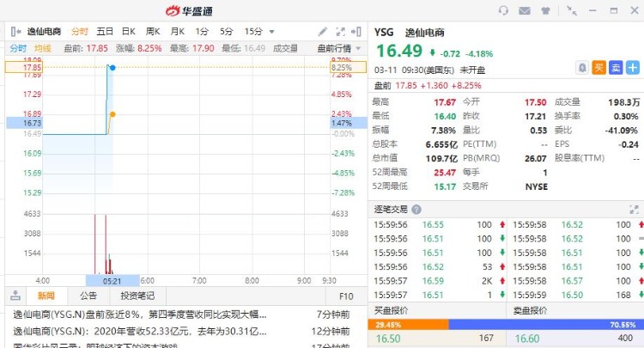This screenshot has height=348, width=644.
Task: Click the orange Buy button
Action: 599,67
